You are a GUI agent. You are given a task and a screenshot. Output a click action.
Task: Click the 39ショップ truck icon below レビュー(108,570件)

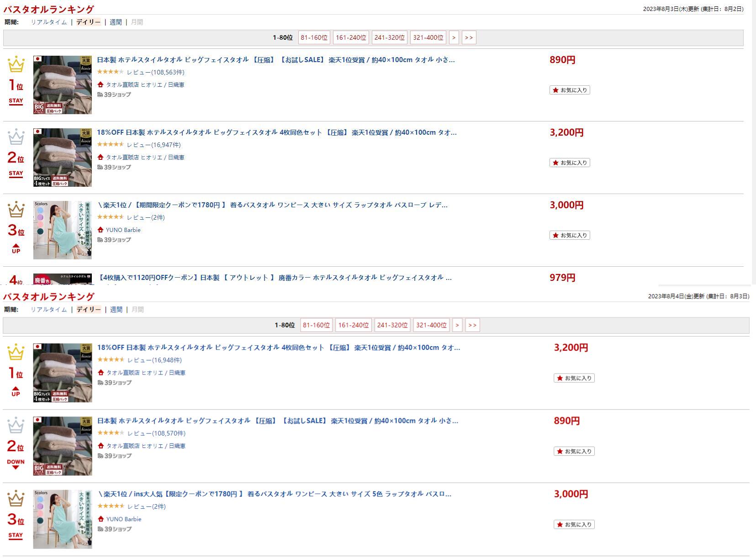(100, 456)
